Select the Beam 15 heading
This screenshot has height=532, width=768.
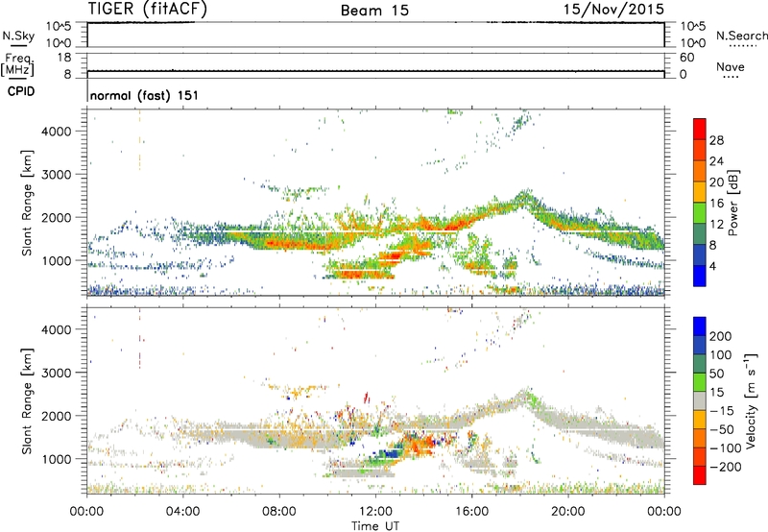pos(374,11)
